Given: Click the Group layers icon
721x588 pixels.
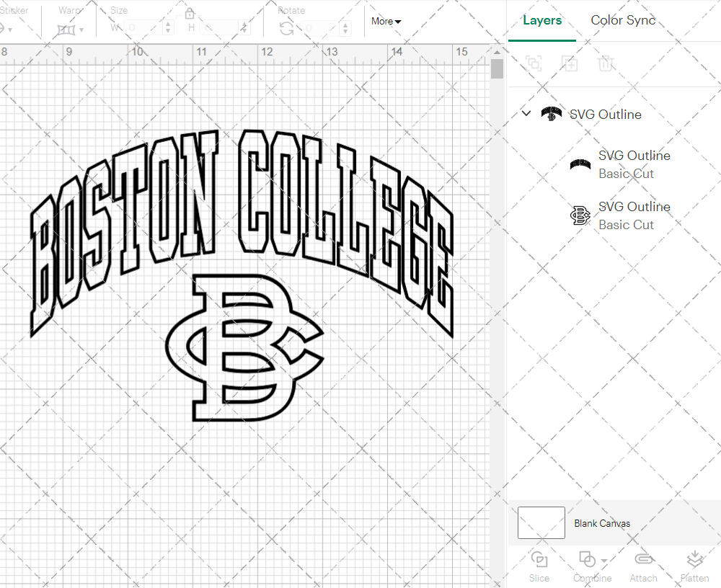Looking at the screenshot, I should 534,63.
